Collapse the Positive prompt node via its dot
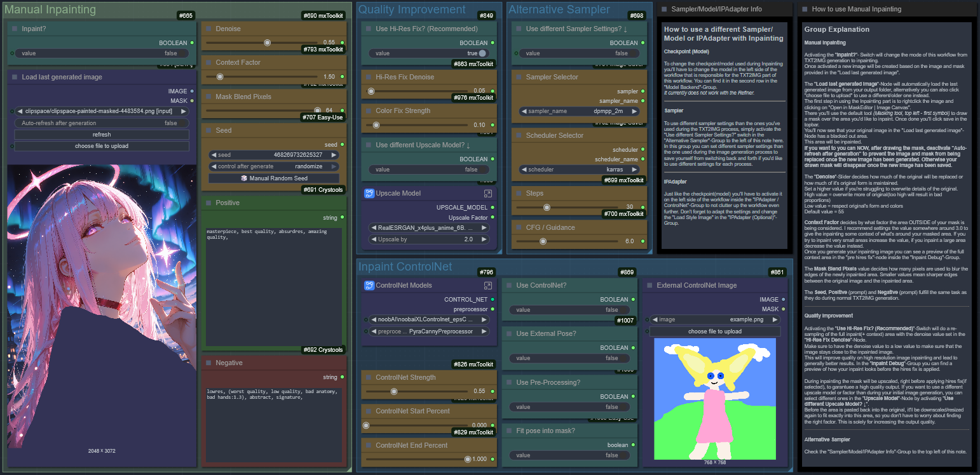 coord(208,203)
